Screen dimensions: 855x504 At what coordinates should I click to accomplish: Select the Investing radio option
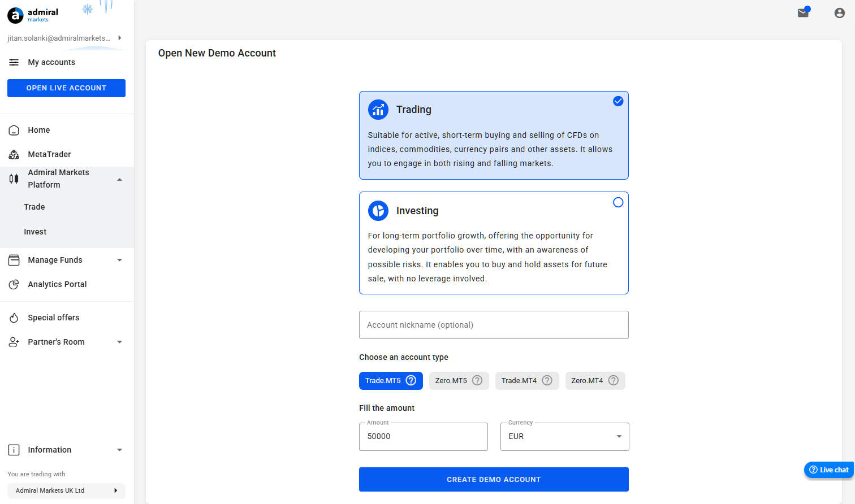pyautogui.click(x=618, y=202)
